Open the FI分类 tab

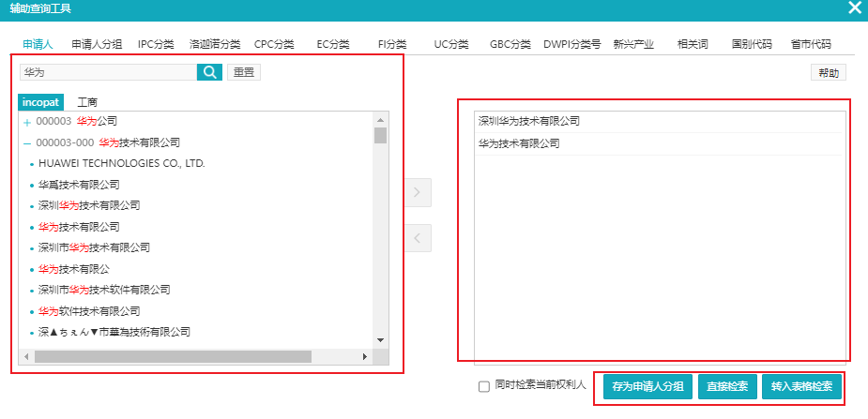pyautogui.click(x=392, y=44)
